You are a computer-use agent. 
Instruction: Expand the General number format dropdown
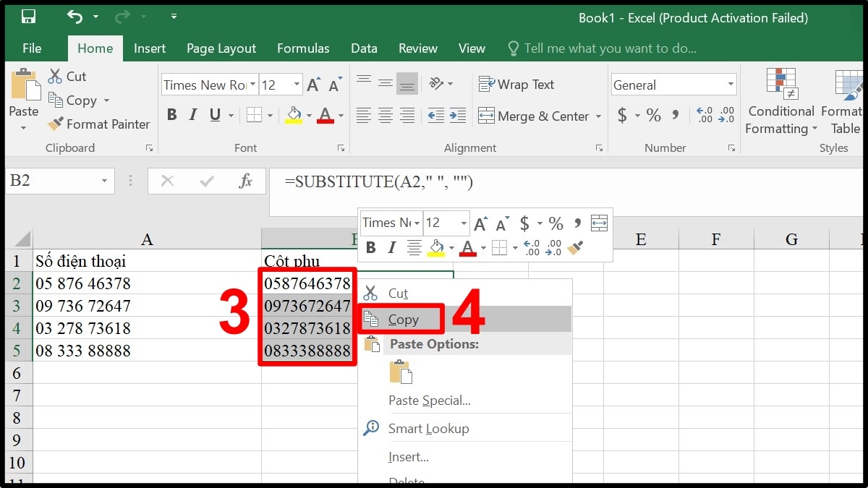[x=730, y=85]
